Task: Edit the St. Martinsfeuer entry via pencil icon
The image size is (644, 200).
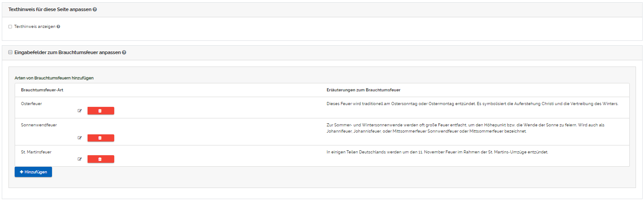Action: [80, 159]
